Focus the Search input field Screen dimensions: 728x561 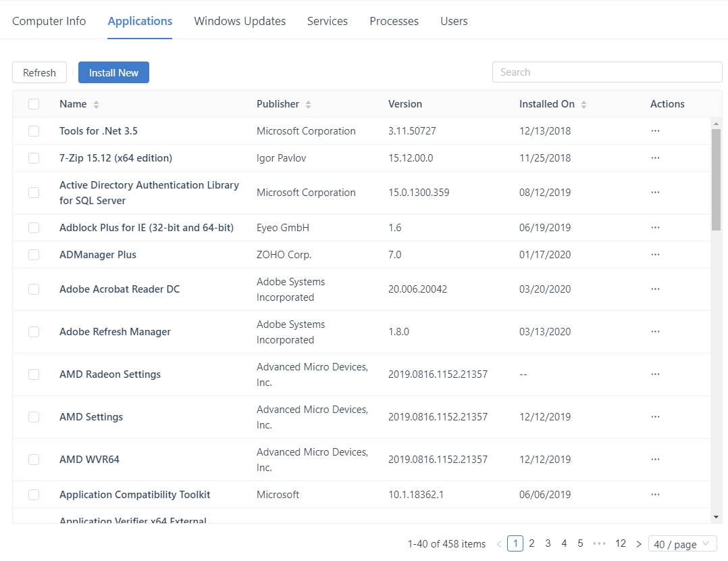point(606,72)
